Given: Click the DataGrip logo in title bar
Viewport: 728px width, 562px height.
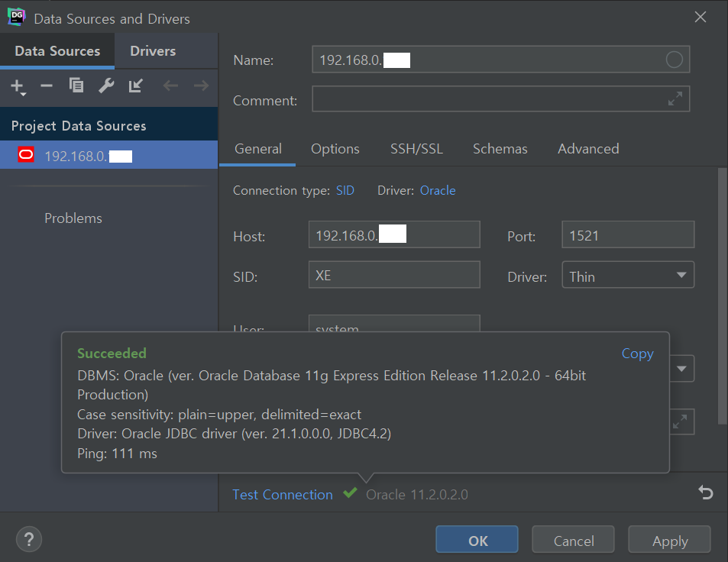Looking at the screenshot, I should click(16, 17).
